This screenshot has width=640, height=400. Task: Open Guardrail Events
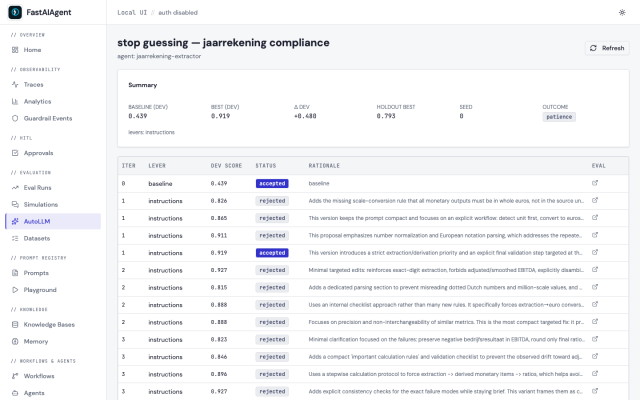point(48,118)
